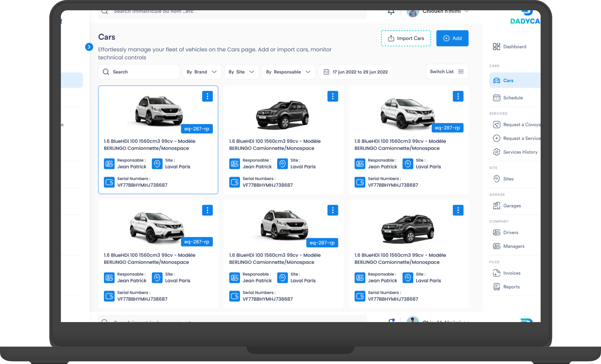Viewport: 601px width, 364px height.
Task: Select Drivers in sidebar menu
Action: (510, 233)
